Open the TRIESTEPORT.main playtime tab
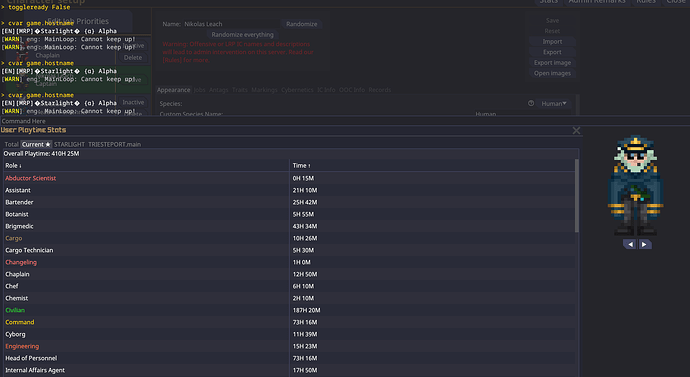 click(x=114, y=144)
